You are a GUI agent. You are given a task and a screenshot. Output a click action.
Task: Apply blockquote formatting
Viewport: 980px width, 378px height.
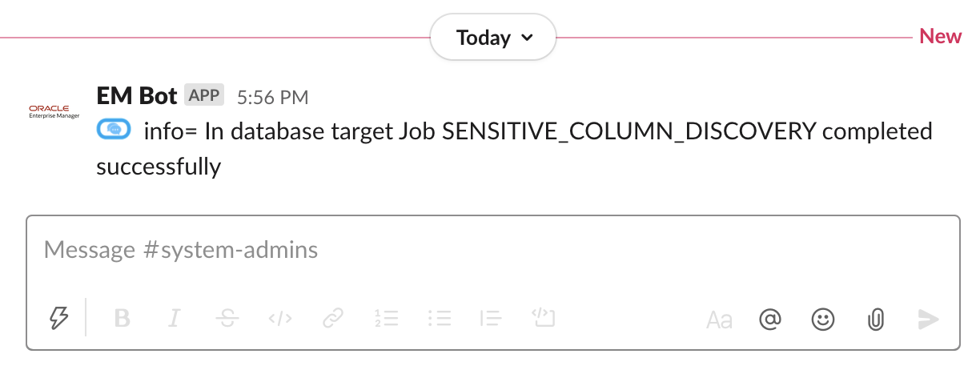pyautogui.click(x=491, y=319)
